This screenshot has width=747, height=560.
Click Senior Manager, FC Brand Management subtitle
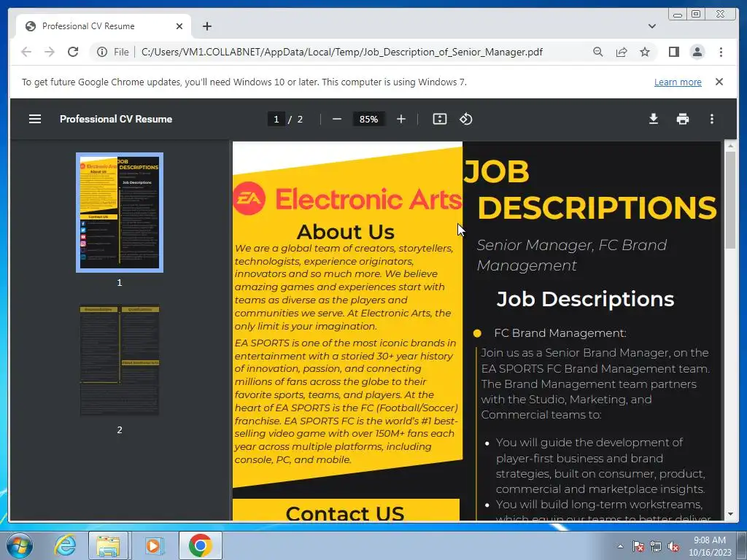tap(572, 254)
